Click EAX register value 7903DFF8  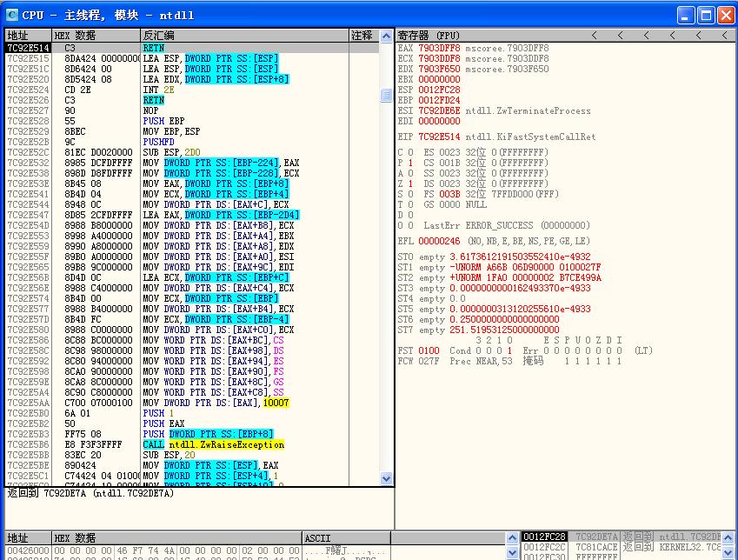(439, 48)
